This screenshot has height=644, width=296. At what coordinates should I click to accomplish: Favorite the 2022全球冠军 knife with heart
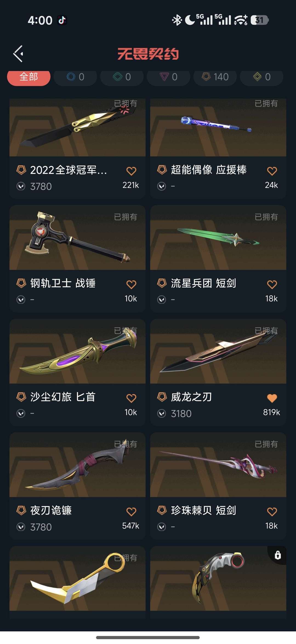131,171
